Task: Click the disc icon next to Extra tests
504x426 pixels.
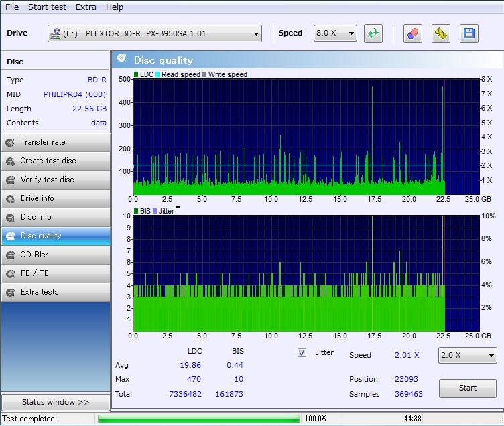Action: click(10, 292)
